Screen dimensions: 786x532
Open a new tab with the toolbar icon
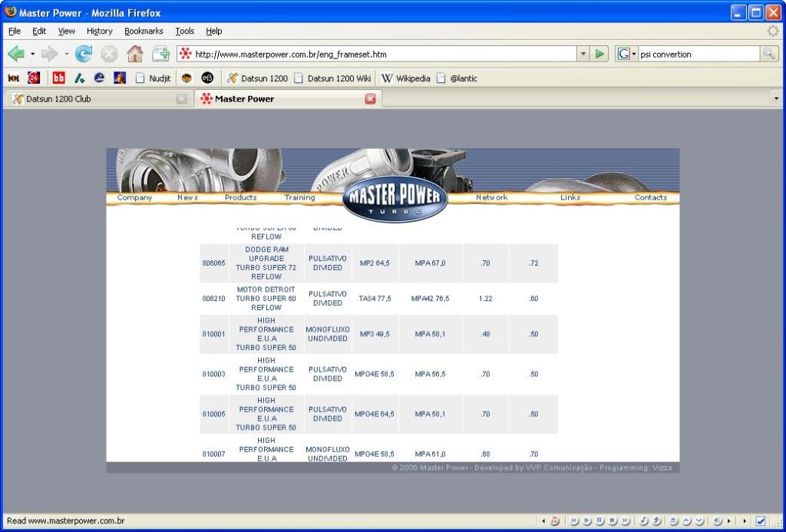[x=160, y=54]
